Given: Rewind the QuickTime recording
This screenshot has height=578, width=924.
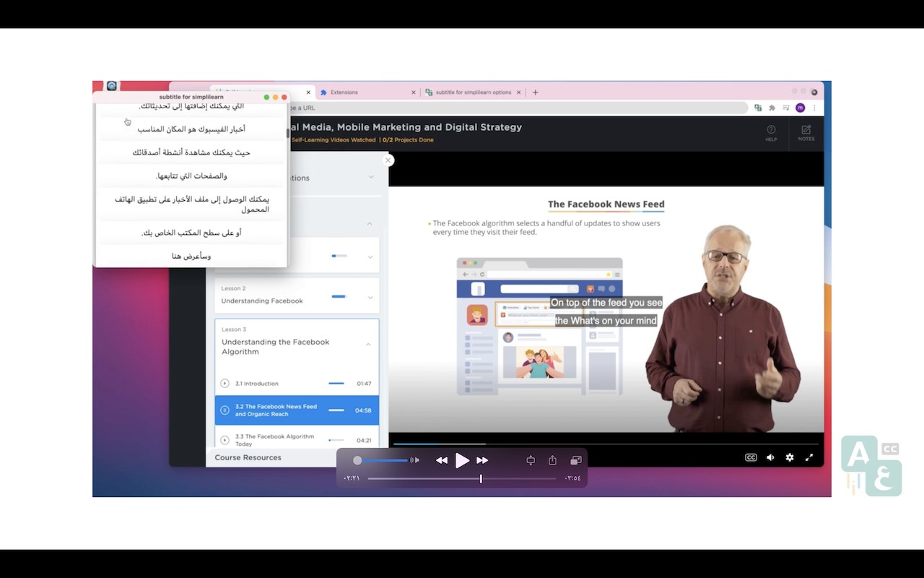Looking at the screenshot, I should pyautogui.click(x=442, y=460).
